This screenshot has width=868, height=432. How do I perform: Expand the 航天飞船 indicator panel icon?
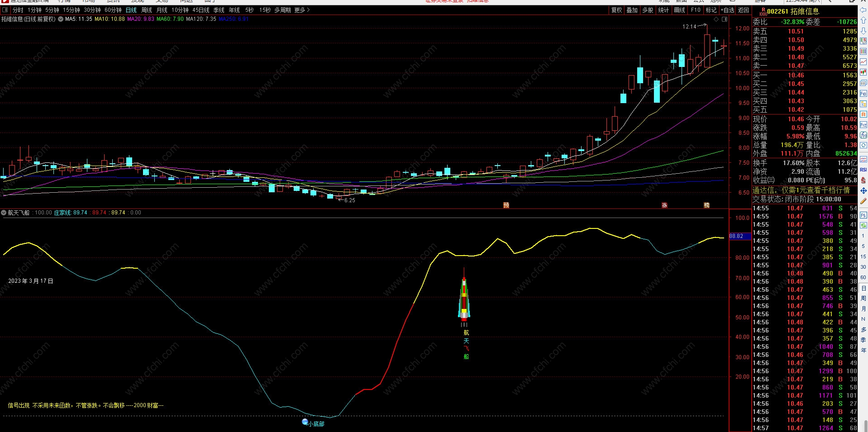coord(4,213)
